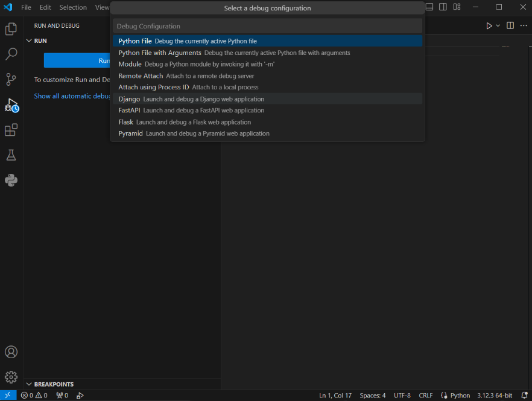
Task: Open errors and warnings count in status bar
Action: 34,395
